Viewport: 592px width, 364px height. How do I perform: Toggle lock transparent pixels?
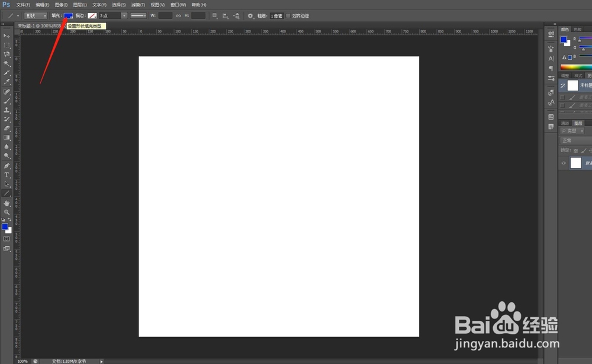click(576, 151)
